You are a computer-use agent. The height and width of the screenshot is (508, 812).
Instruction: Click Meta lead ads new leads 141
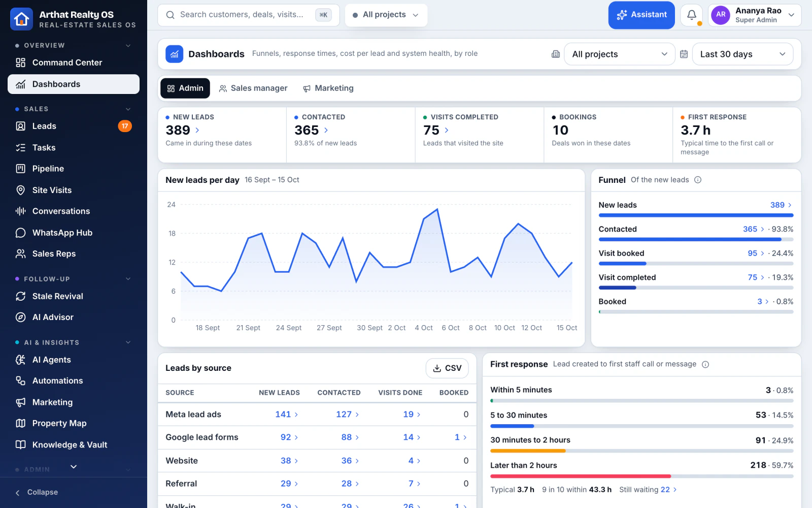(287, 415)
